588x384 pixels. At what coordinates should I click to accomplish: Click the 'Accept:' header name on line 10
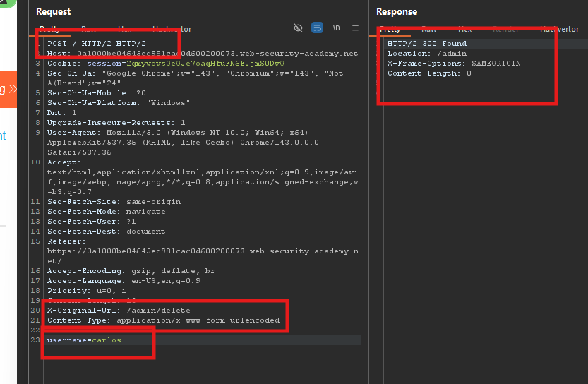coord(64,162)
